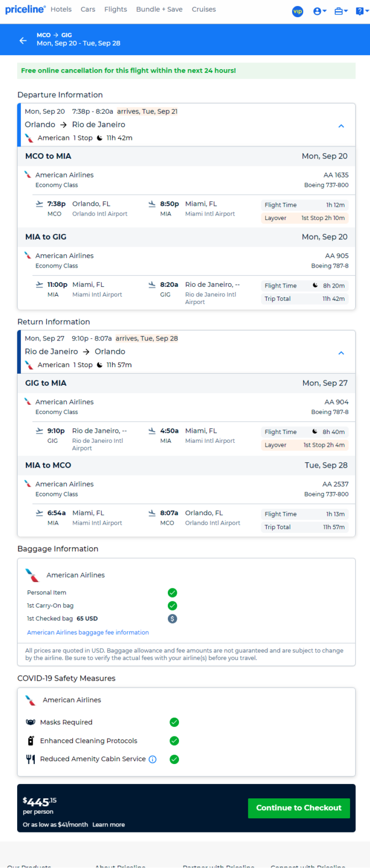Click Continue to Checkout button
This screenshot has height=868, width=370.
pyautogui.click(x=299, y=808)
